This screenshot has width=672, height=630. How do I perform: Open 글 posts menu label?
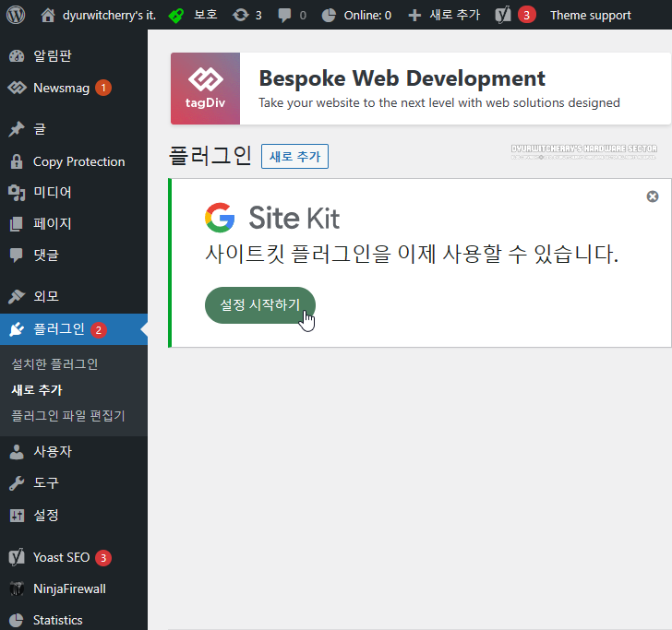[x=40, y=129]
